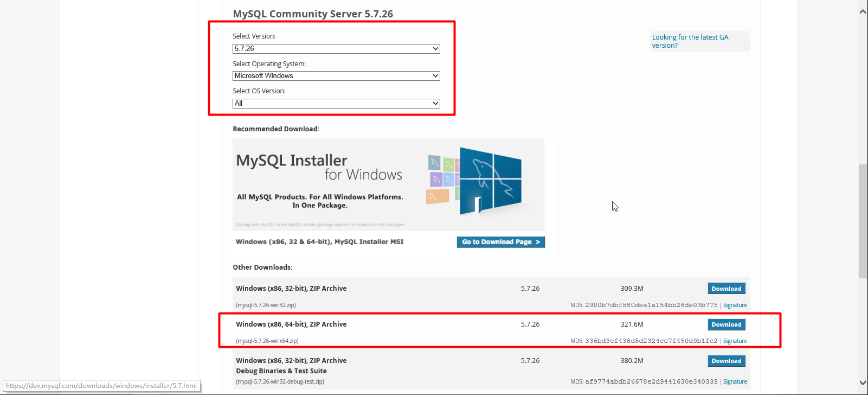Click the MD5 hash af9774abdb26678e2d9441630e340339
868x395 pixels.
pos(651,381)
